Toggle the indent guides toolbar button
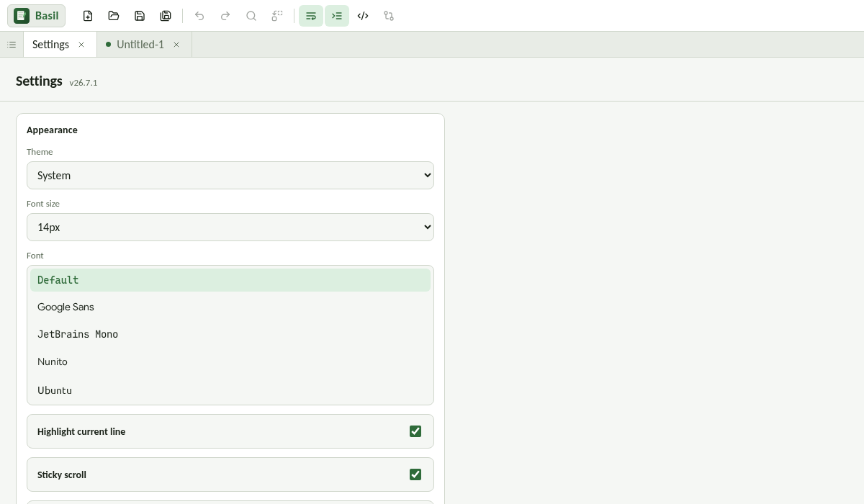 coord(337,16)
